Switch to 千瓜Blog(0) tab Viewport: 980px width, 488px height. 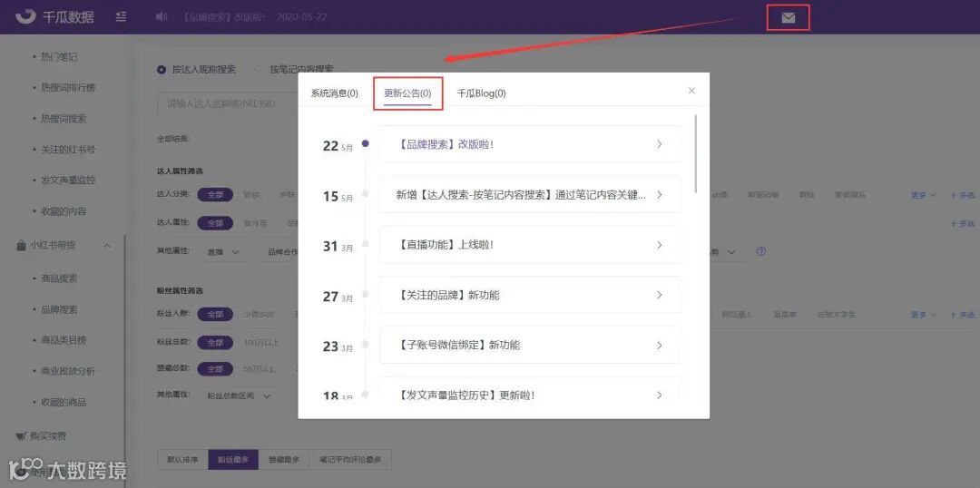[481, 93]
